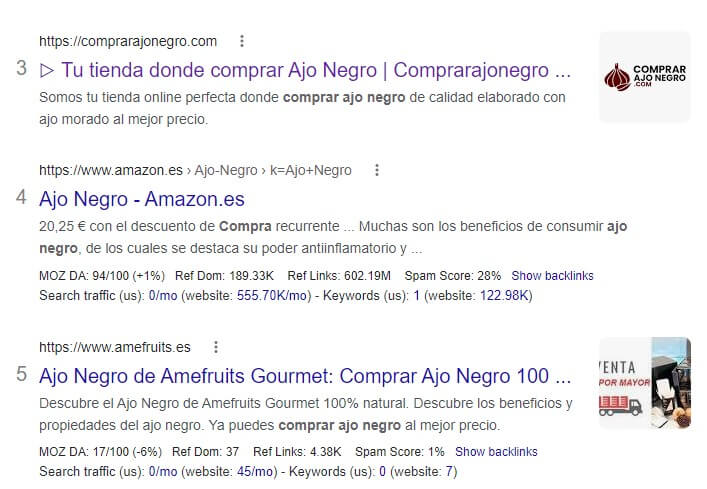Click the snippet 'Descubre el Ajo Negro de Amefruits'
This screenshot has width=707, height=489.
coord(306,414)
